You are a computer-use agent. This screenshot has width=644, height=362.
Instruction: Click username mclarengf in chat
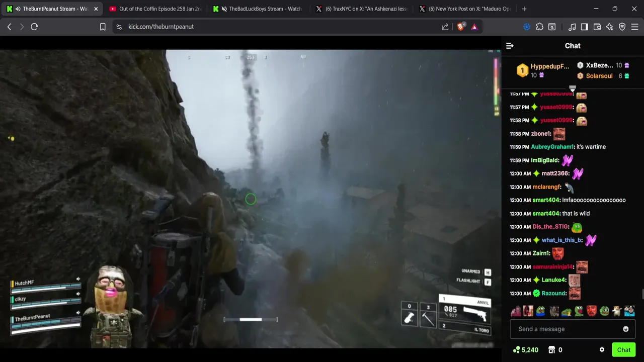pos(546,187)
